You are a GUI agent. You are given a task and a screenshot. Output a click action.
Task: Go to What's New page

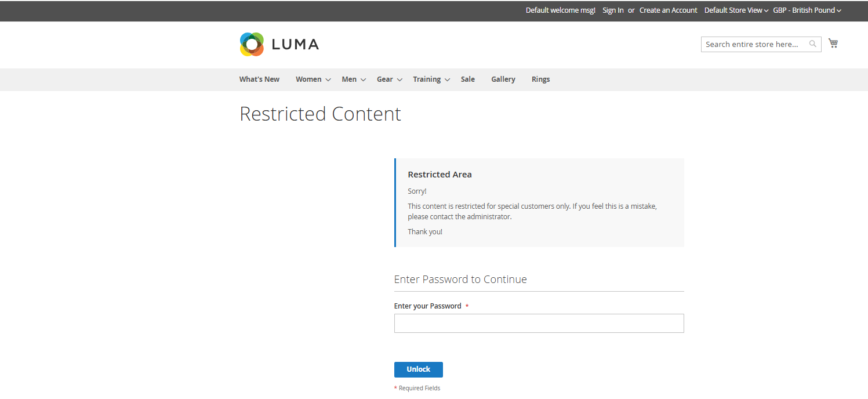(x=259, y=79)
